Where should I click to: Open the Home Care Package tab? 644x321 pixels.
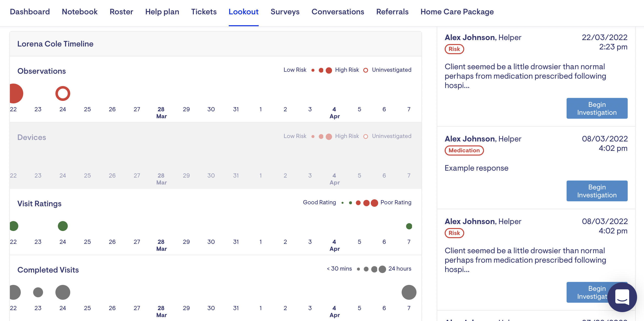(457, 12)
